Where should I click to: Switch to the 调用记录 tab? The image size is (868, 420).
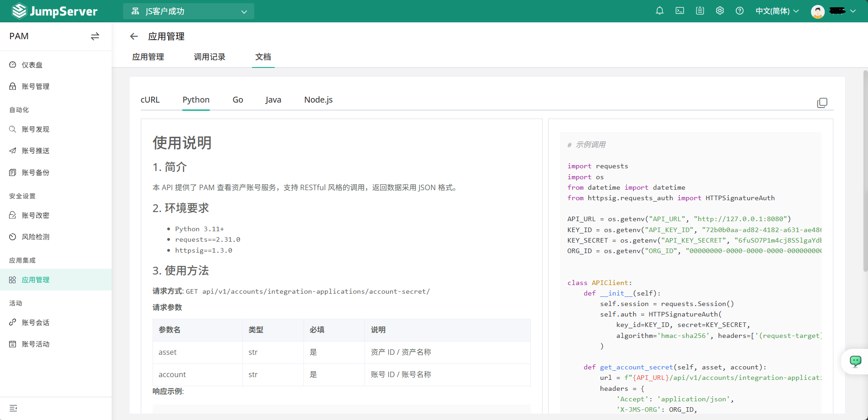(x=210, y=57)
